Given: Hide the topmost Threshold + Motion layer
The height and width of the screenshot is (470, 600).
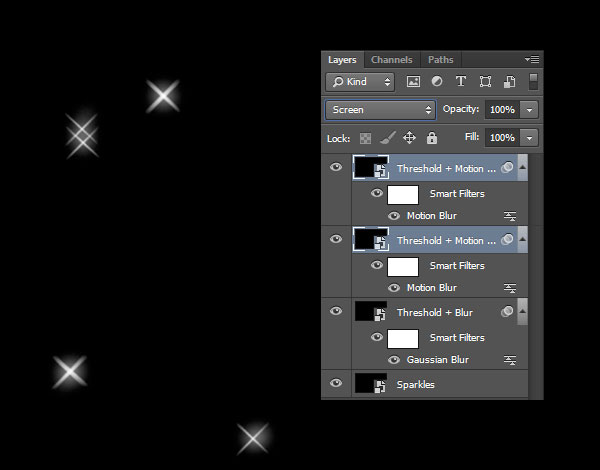Looking at the screenshot, I should point(336,167).
